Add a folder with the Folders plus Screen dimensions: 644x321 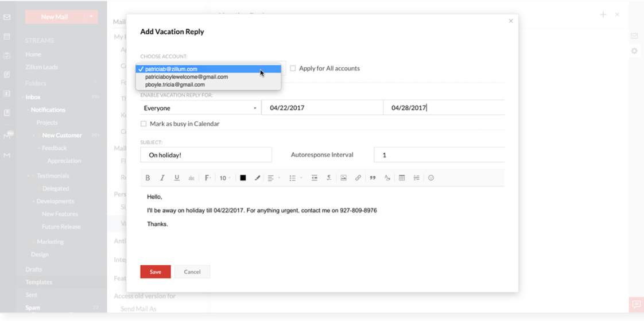(96, 83)
